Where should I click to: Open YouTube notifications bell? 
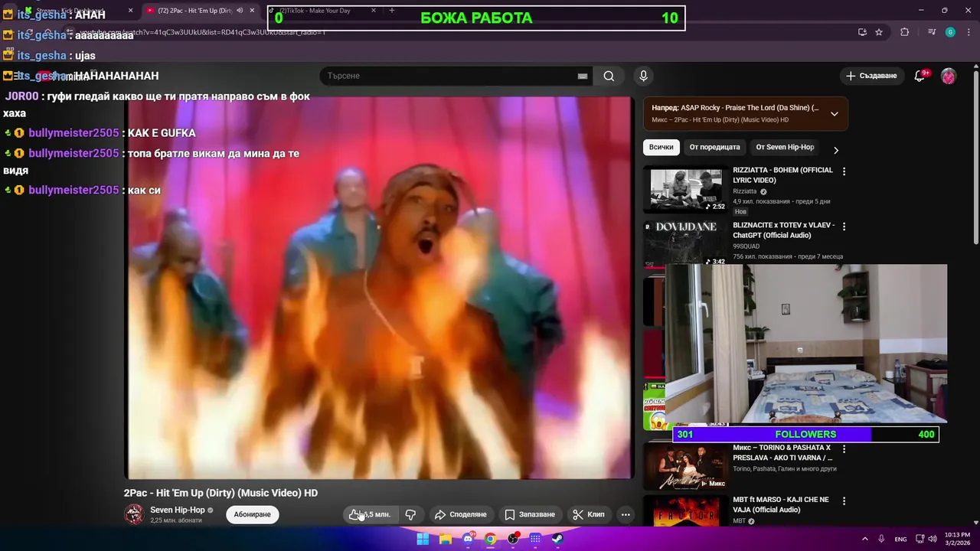pos(920,76)
